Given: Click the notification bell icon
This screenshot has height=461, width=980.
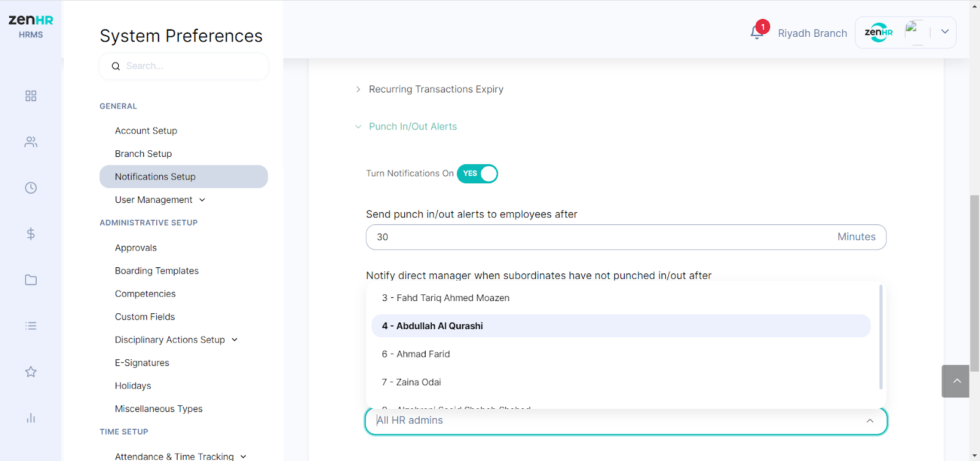Looking at the screenshot, I should point(757,32).
